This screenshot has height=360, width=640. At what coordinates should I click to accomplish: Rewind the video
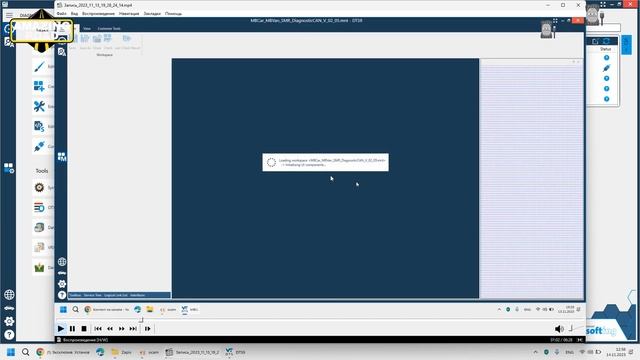pyautogui.click(x=110, y=329)
